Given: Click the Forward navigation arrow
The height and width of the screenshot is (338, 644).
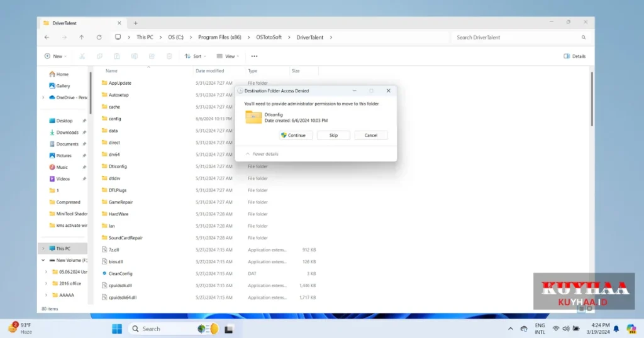Looking at the screenshot, I should (x=65, y=37).
